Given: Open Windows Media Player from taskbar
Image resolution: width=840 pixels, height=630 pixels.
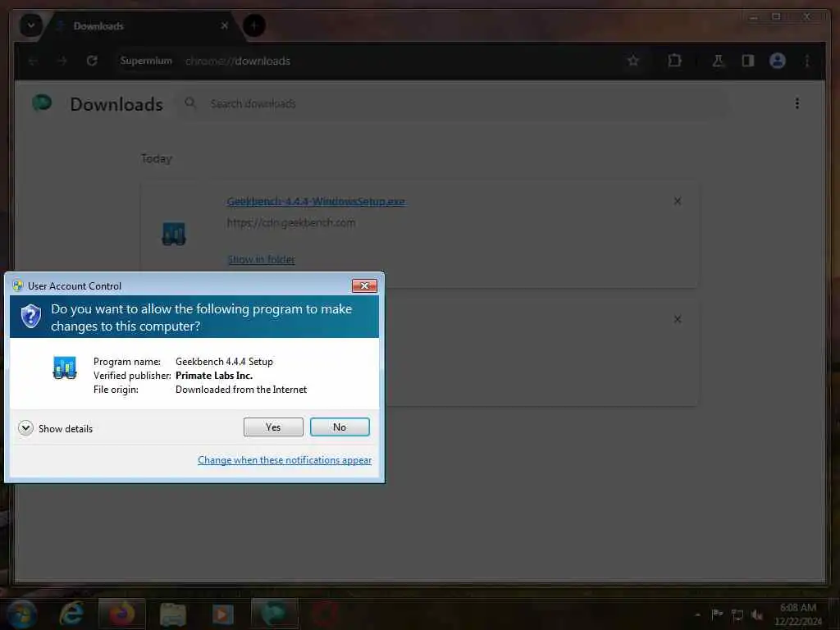Looking at the screenshot, I should 223,614.
